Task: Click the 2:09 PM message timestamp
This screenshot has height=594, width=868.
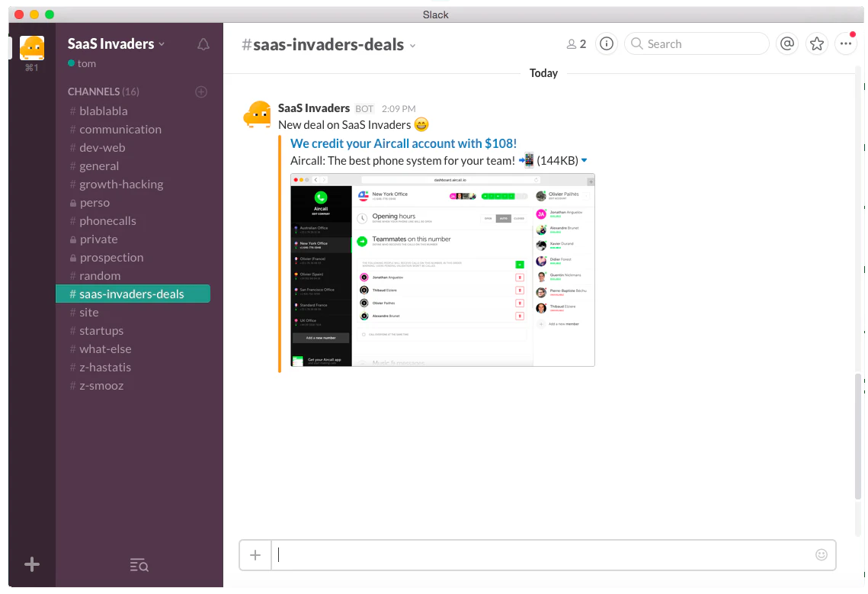Action: click(x=399, y=108)
